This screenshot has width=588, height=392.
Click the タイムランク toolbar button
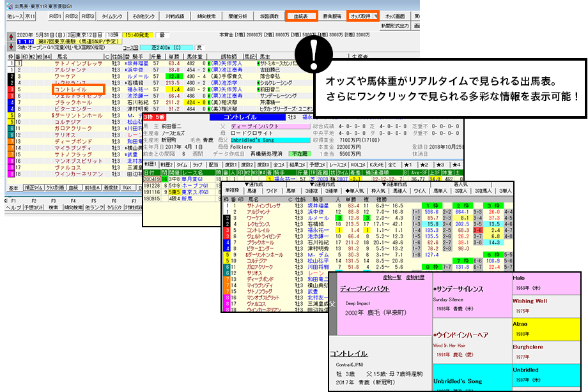tap(112, 15)
